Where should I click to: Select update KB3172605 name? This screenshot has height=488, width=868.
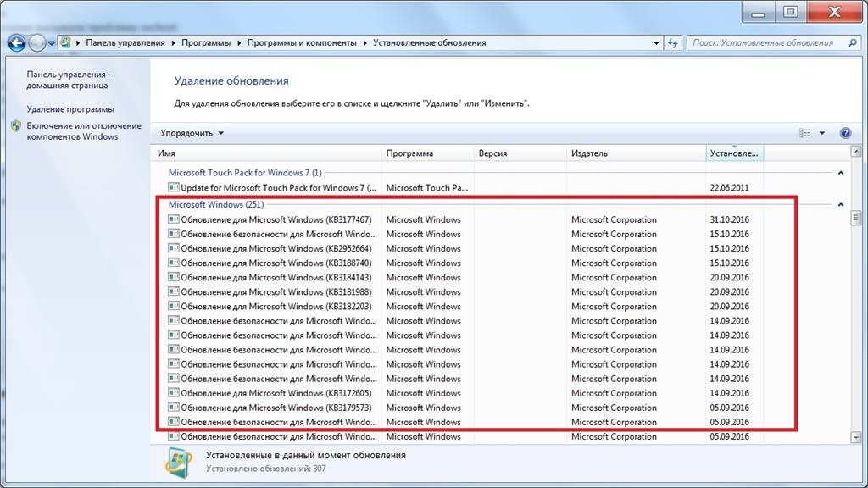[x=276, y=393]
